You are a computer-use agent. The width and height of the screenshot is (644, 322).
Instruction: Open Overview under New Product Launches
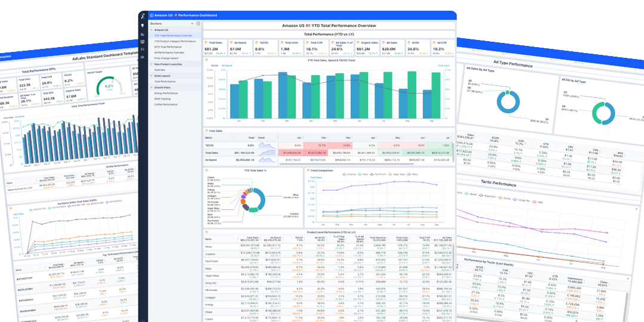point(175,70)
